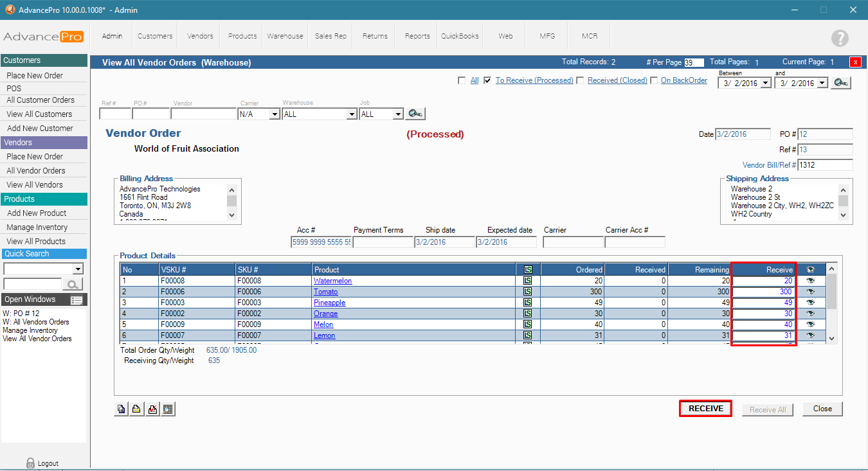Click the filter search icon next to Job
This screenshot has height=471, width=868.
(415, 114)
